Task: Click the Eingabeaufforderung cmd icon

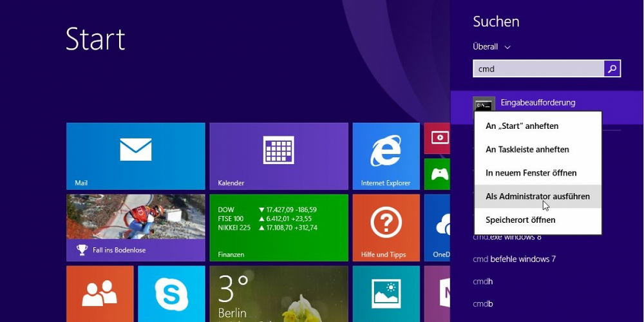Action: [484, 104]
